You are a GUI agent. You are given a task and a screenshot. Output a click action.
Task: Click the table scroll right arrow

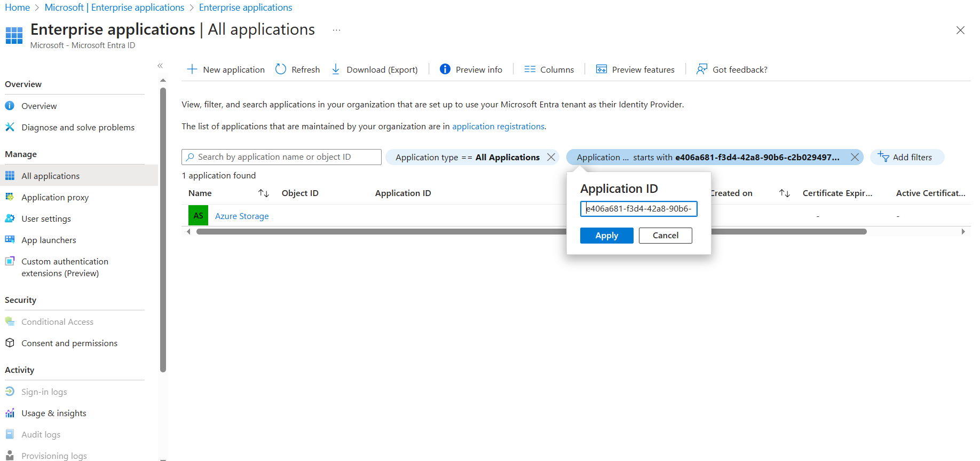click(963, 232)
